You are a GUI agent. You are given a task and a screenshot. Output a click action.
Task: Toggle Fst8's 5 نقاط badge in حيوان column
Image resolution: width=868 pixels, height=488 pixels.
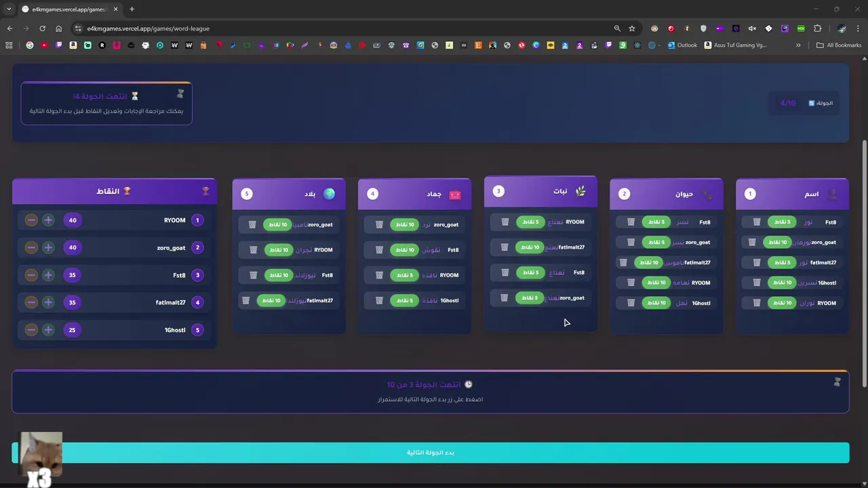tap(656, 222)
